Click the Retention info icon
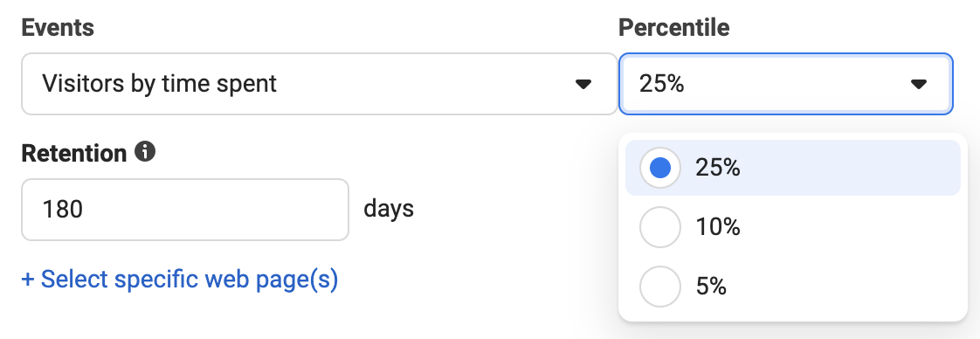The image size is (980, 339). click(145, 152)
